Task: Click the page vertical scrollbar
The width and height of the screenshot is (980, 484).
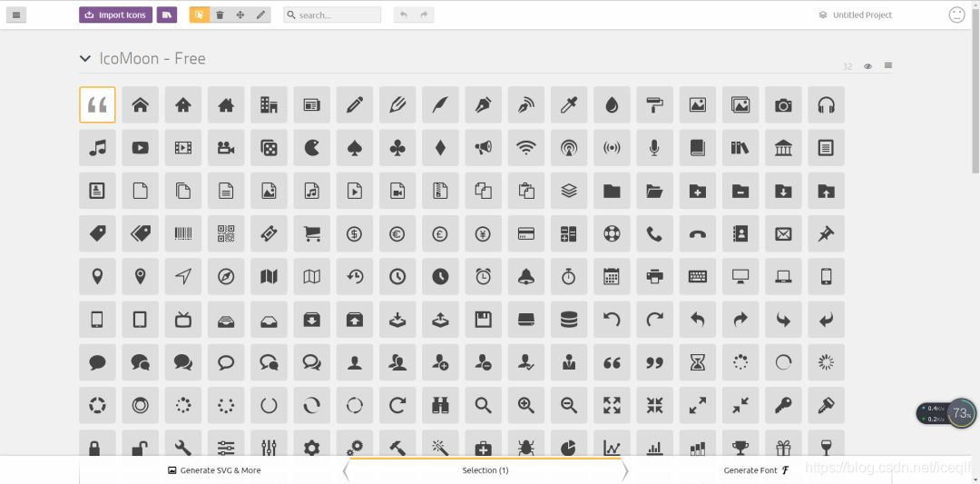Action: [975, 87]
